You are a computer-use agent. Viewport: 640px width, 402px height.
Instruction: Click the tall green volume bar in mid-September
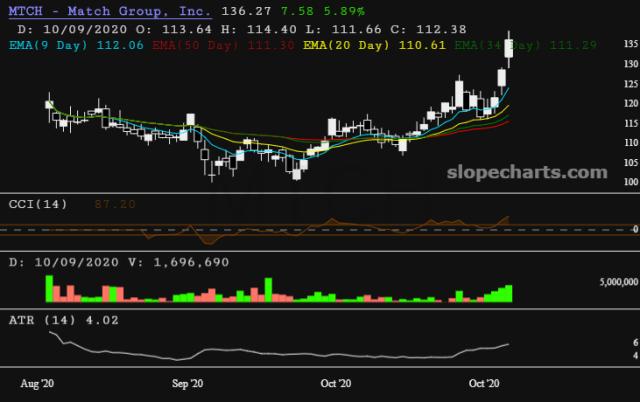coord(268,290)
